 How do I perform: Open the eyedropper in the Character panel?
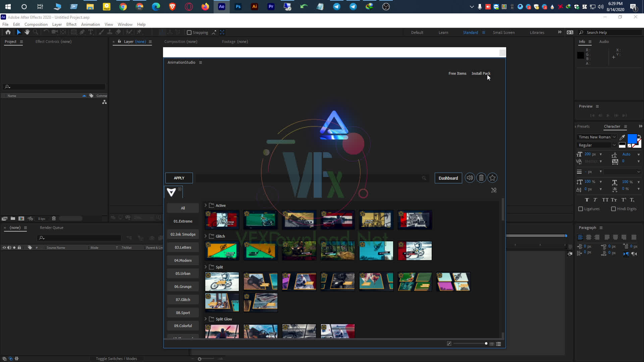click(622, 137)
